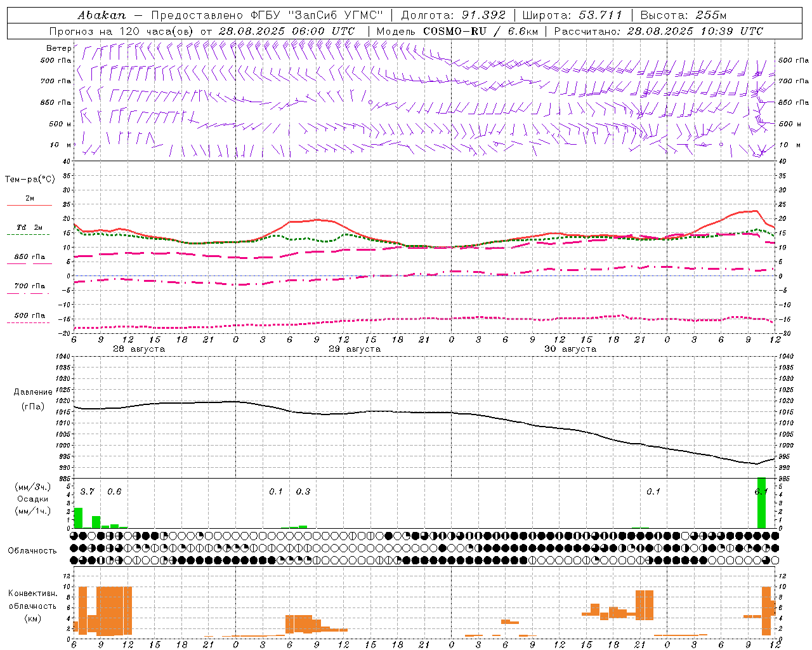Click the dashed line sample under "Td 2м"
Screen dimensions: 812x650
[x=29, y=235]
